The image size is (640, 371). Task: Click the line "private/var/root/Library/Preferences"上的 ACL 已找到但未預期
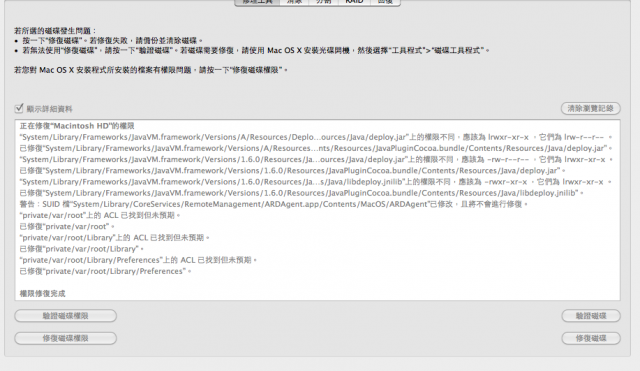point(138,260)
